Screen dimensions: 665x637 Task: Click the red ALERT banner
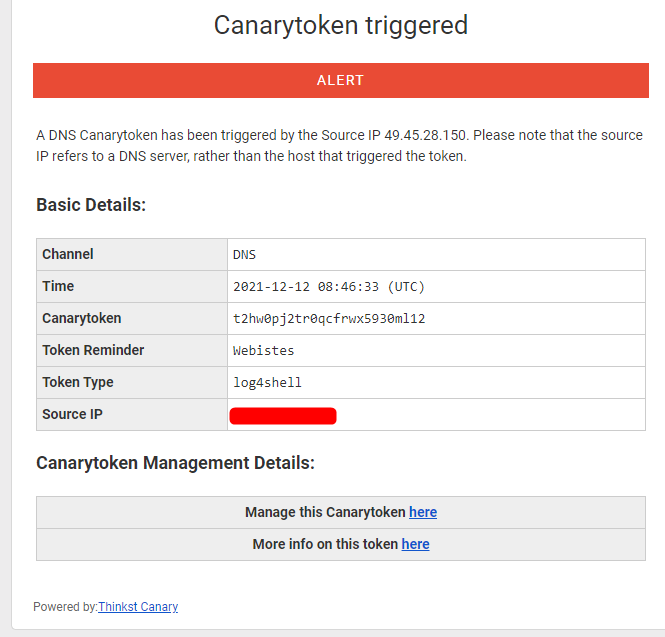coord(341,81)
